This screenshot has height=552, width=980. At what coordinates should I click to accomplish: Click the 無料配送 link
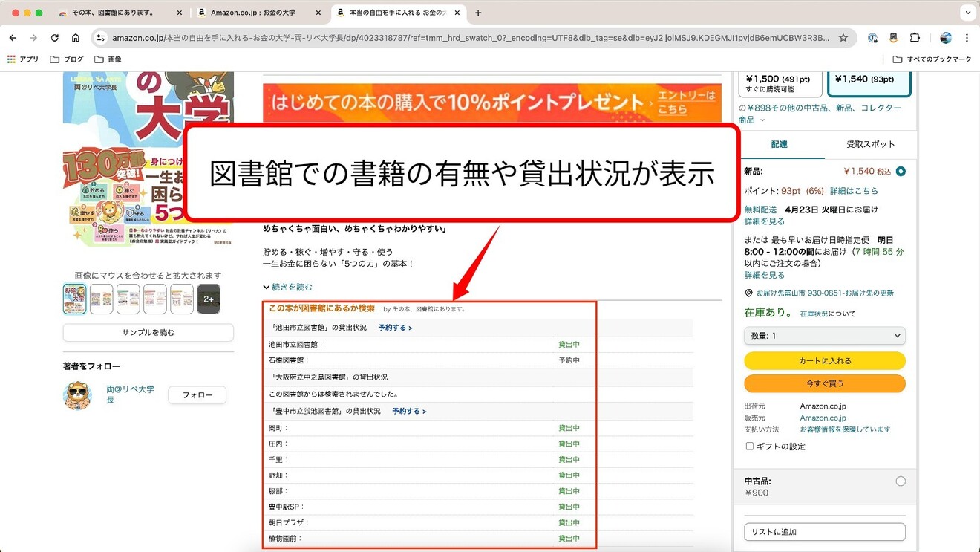[760, 210]
